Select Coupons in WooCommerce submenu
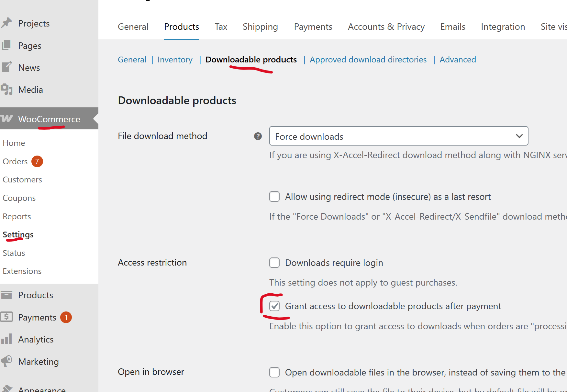Viewport: 567px width, 392px height. (19, 198)
